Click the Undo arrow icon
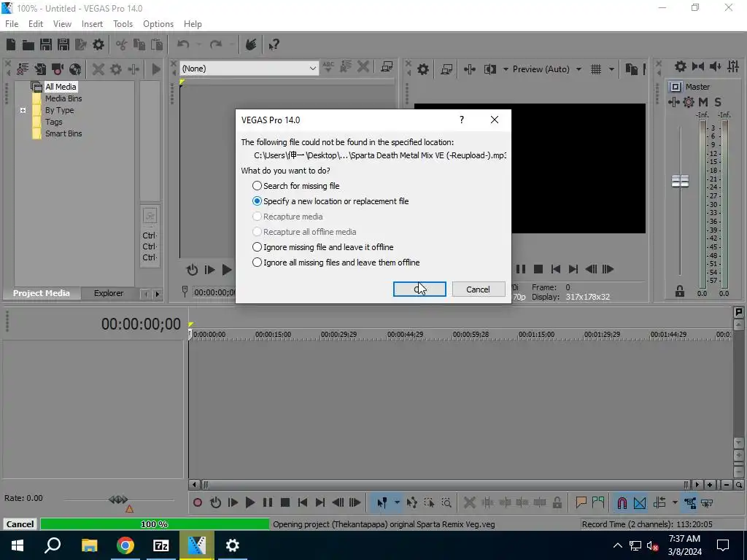The width and height of the screenshot is (747, 560). pos(183,44)
